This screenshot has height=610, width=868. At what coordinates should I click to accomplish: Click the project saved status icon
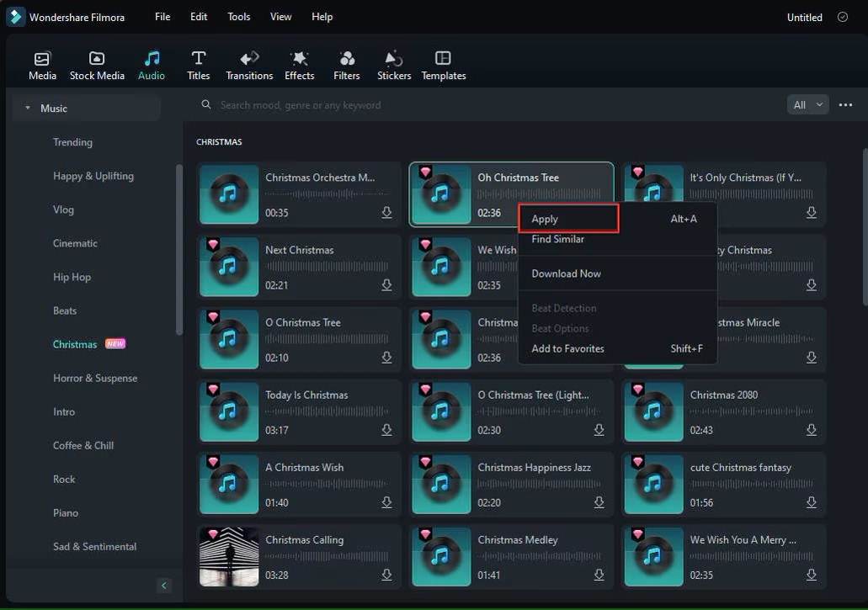click(842, 17)
